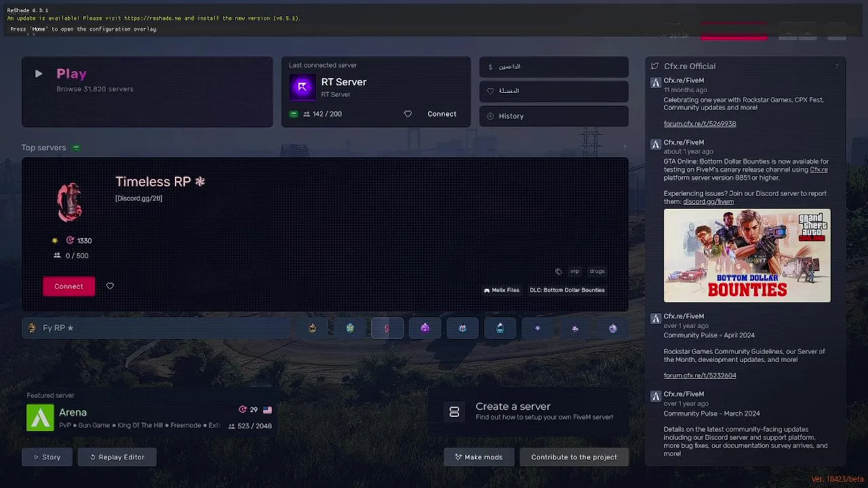Click the [Discord.gg/2tl] text
The image size is (868, 488).
pos(138,198)
